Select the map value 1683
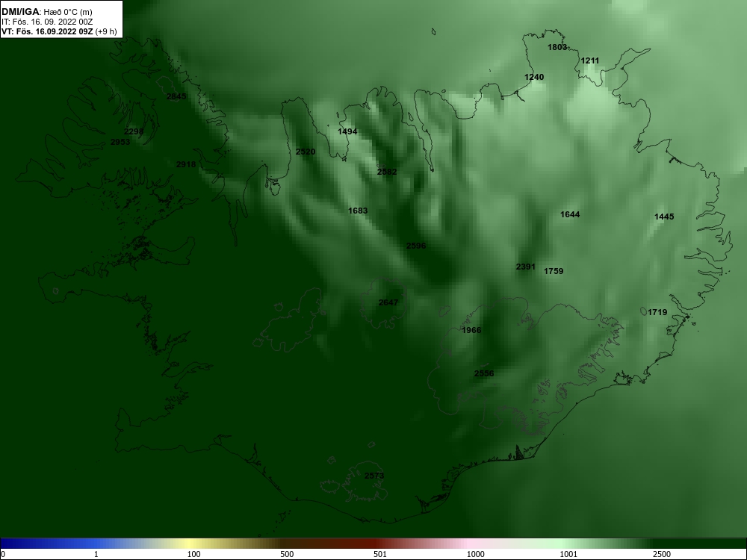This screenshot has width=747, height=560. [358, 211]
